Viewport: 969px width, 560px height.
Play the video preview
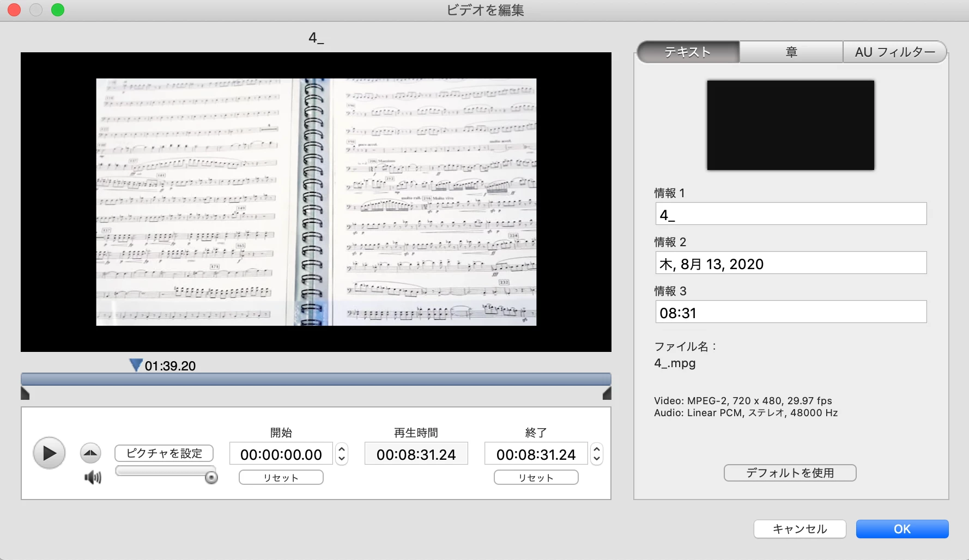click(49, 453)
